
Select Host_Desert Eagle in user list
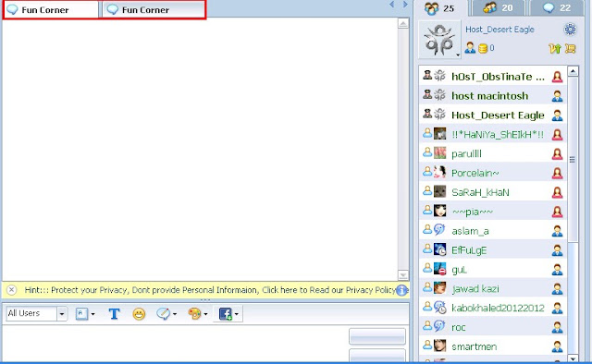(x=493, y=115)
